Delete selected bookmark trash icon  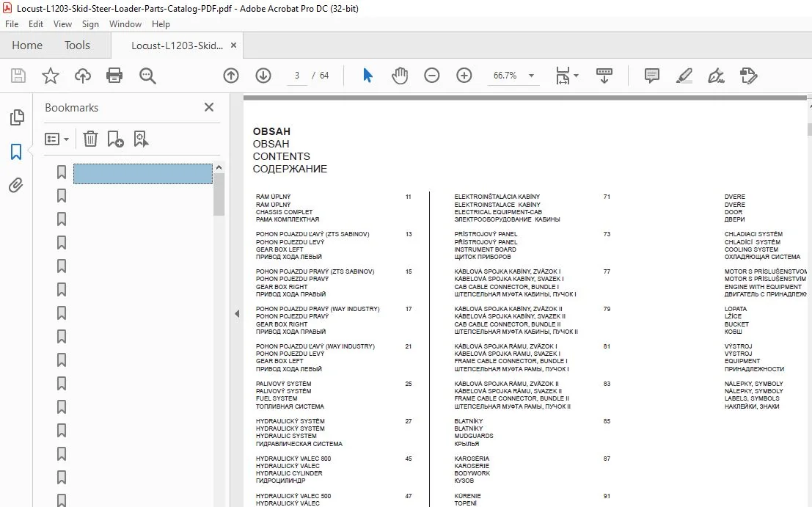tap(90, 139)
